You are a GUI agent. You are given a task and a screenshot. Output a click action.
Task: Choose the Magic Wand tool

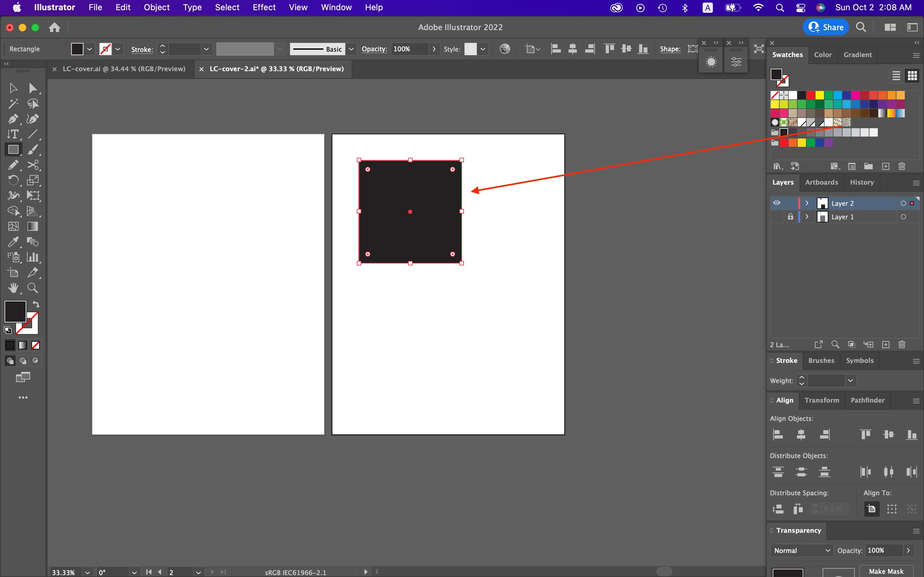[13, 104]
